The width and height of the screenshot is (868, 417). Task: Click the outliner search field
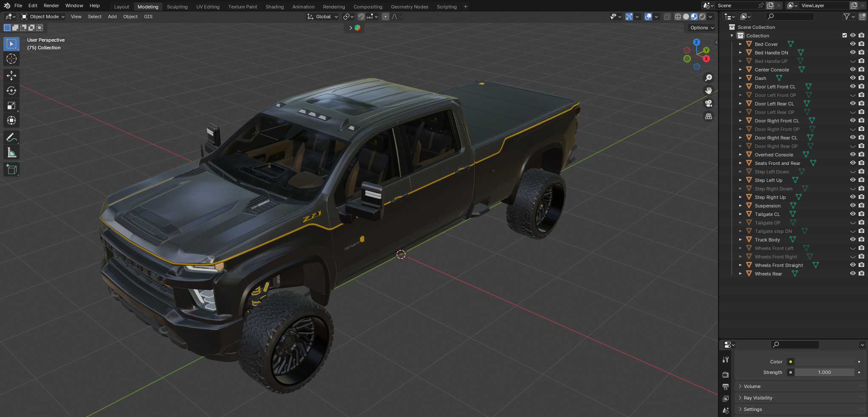pos(790,17)
